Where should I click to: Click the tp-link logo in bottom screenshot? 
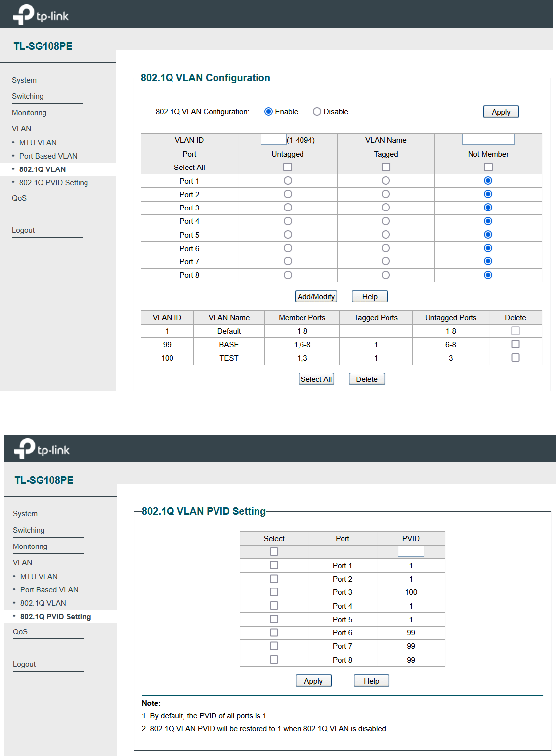click(x=42, y=449)
